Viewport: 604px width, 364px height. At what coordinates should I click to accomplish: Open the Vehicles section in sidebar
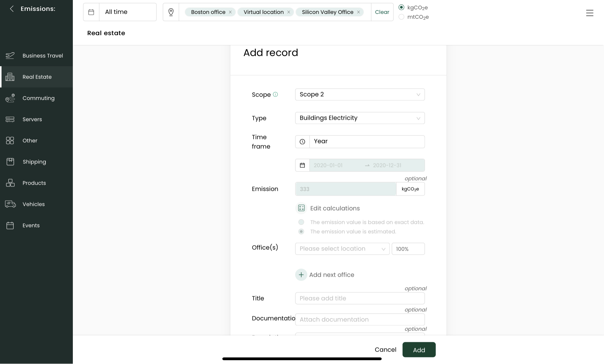coord(33,204)
